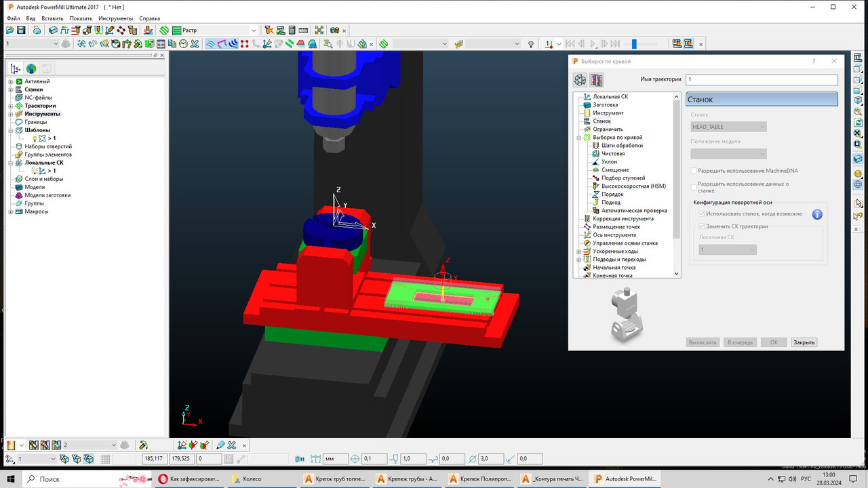
Task: Open the Положение модели dropdown
Action: point(728,154)
